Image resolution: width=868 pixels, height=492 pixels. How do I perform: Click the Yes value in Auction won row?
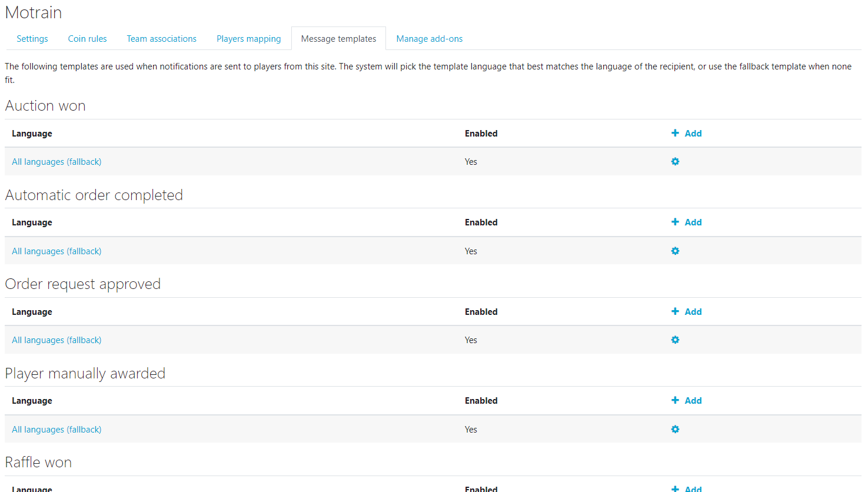471,162
